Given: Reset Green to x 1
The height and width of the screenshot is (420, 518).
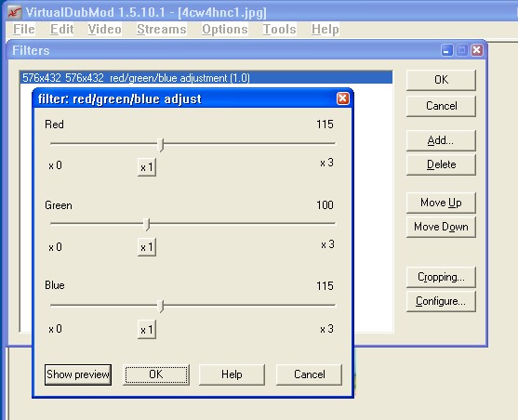Looking at the screenshot, I should [147, 247].
